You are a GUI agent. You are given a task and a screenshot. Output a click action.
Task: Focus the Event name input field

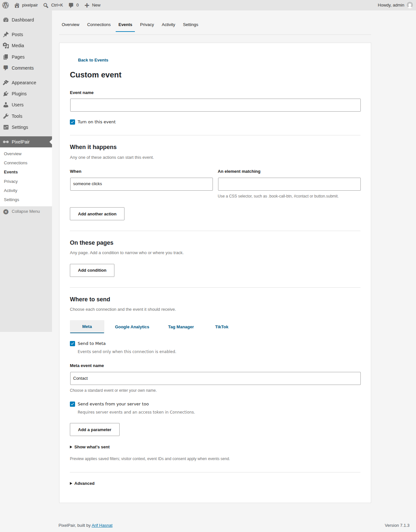[x=215, y=105]
